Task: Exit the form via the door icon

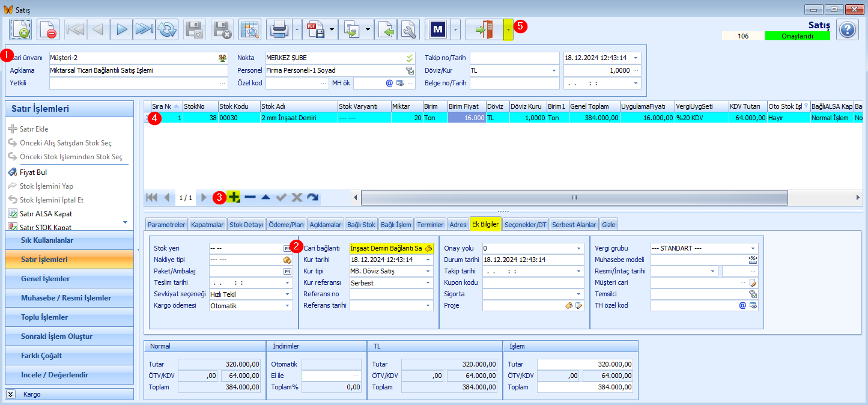Action: 485,29
